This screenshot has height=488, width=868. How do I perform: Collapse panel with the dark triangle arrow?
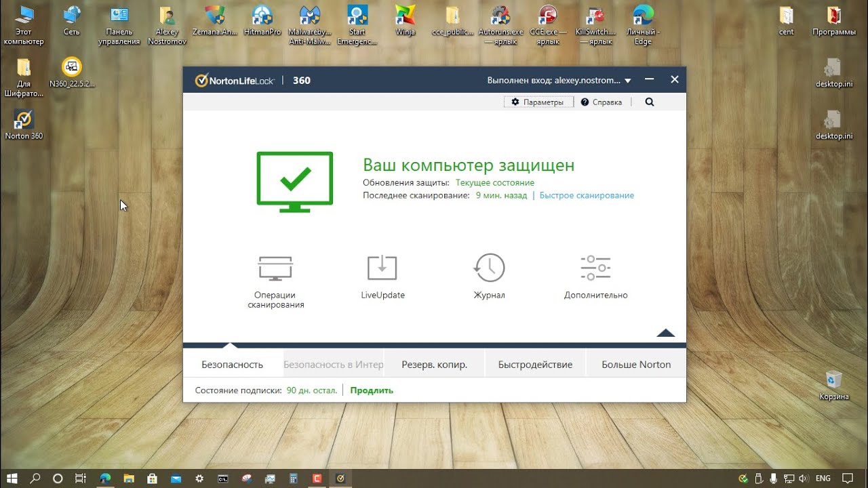click(666, 333)
